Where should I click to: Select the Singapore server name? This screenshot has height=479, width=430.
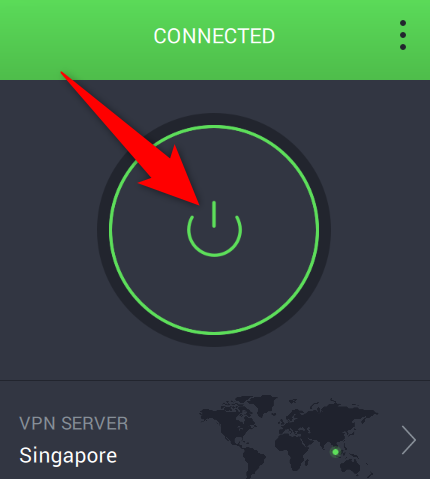pos(68,455)
